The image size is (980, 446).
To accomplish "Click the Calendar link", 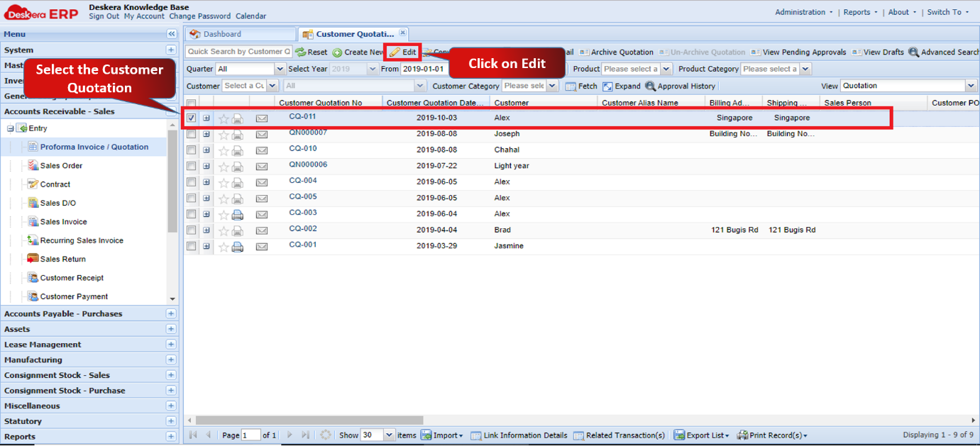I will click(x=251, y=16).
